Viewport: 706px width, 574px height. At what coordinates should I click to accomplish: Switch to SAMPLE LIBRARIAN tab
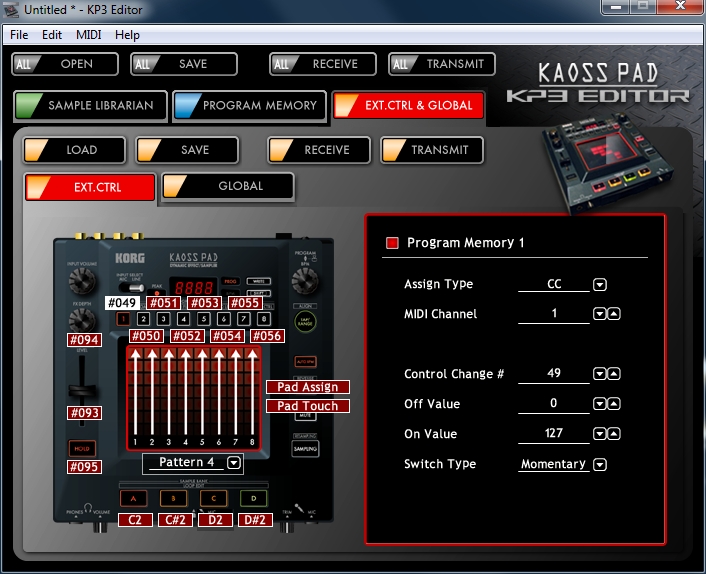(91, 106)
